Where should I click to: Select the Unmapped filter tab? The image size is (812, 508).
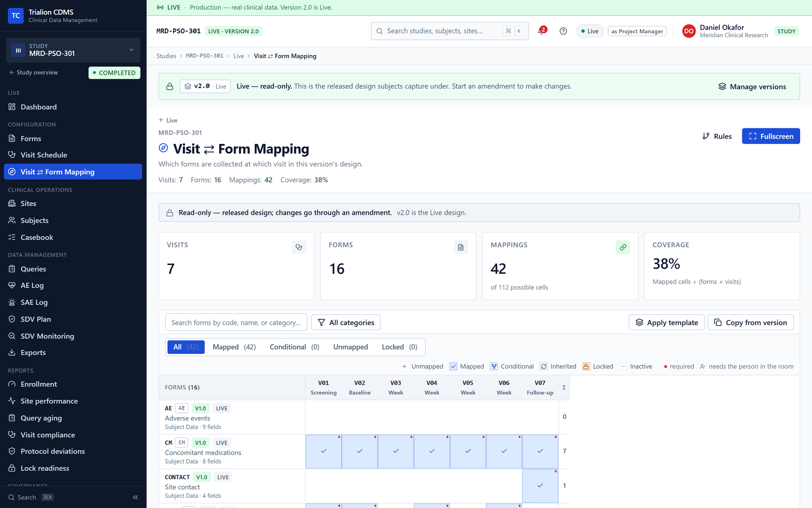tap(351, 347)
